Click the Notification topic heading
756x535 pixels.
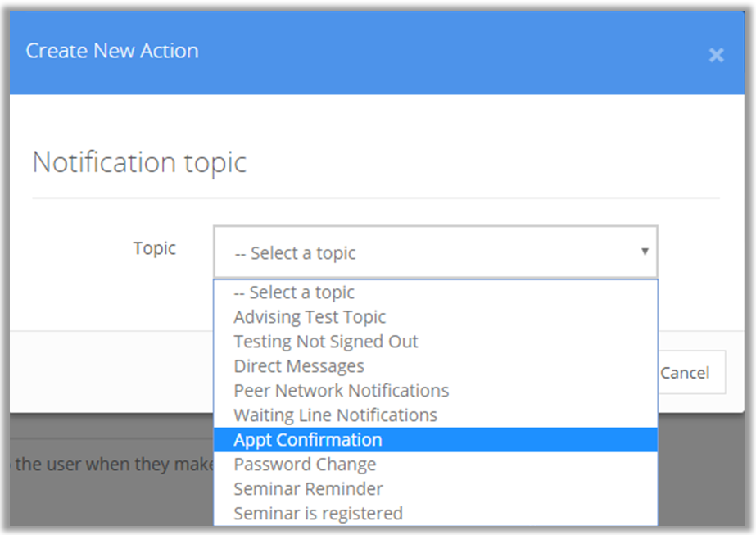[x=139, y=162]
